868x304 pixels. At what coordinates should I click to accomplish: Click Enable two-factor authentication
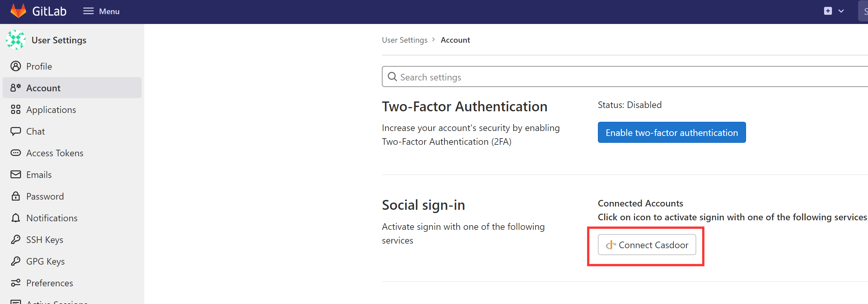[671, 132]
